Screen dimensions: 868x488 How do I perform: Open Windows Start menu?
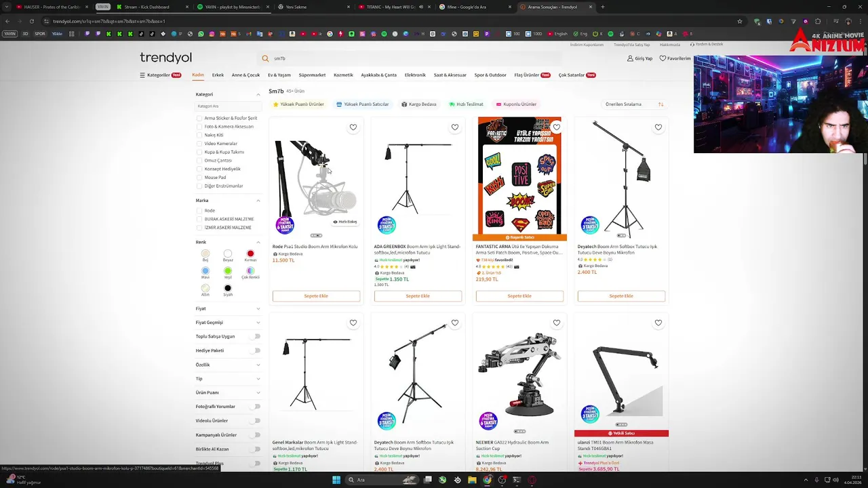tap(336, 480)
